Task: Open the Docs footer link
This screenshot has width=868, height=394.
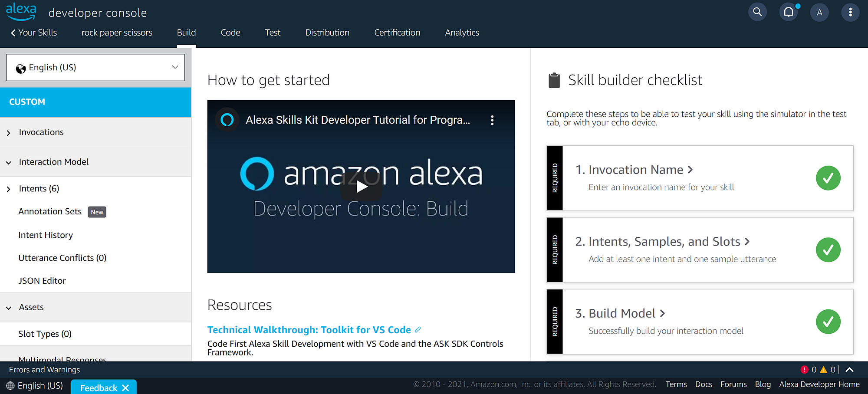Action: click(704, 384)
